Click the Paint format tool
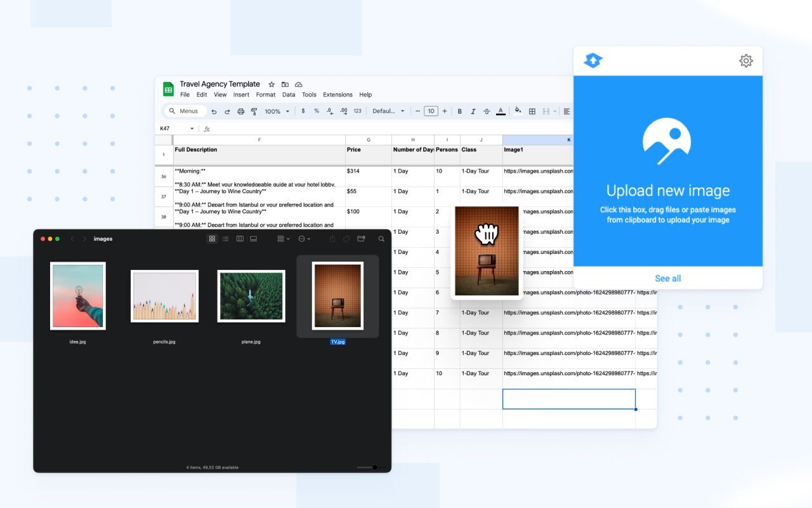 pos(253,111)
